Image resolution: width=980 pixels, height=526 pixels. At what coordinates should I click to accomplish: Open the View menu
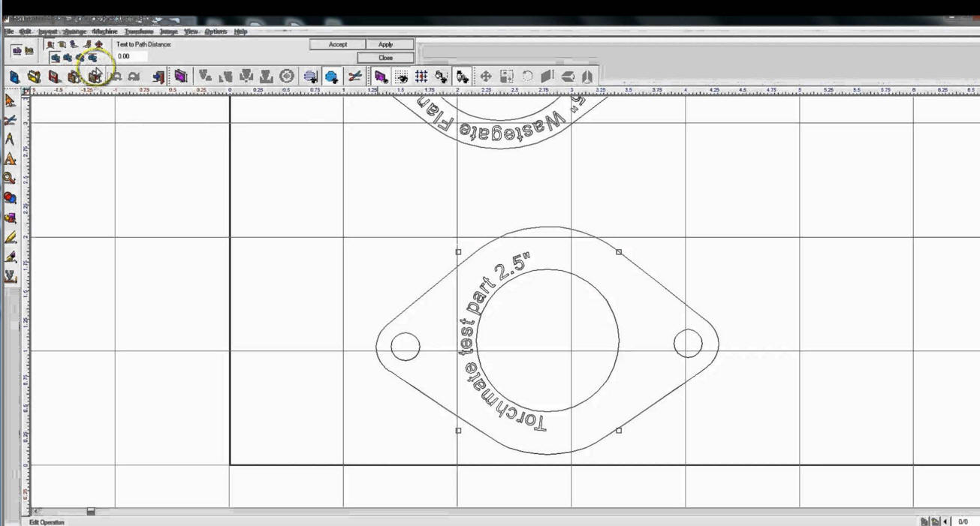tap(191, 32)
